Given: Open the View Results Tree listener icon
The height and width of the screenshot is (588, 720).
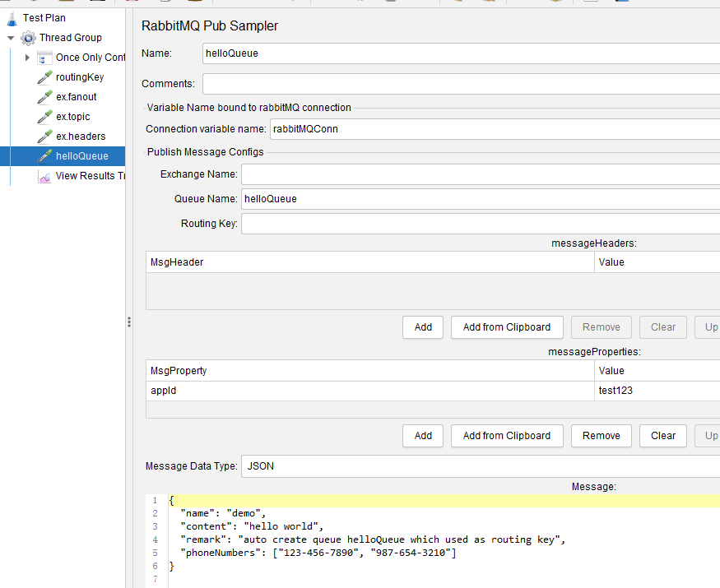Looking at the screenshot, I should (44, 176).
